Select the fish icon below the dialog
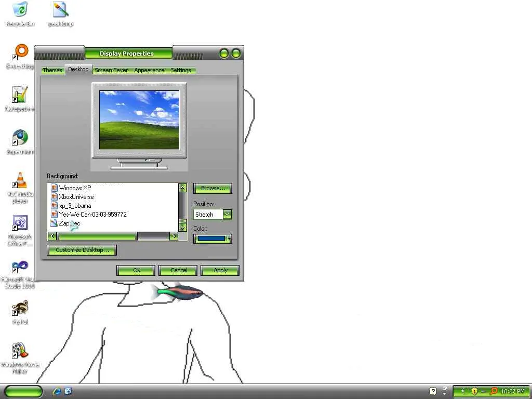 tap(177, 292)
